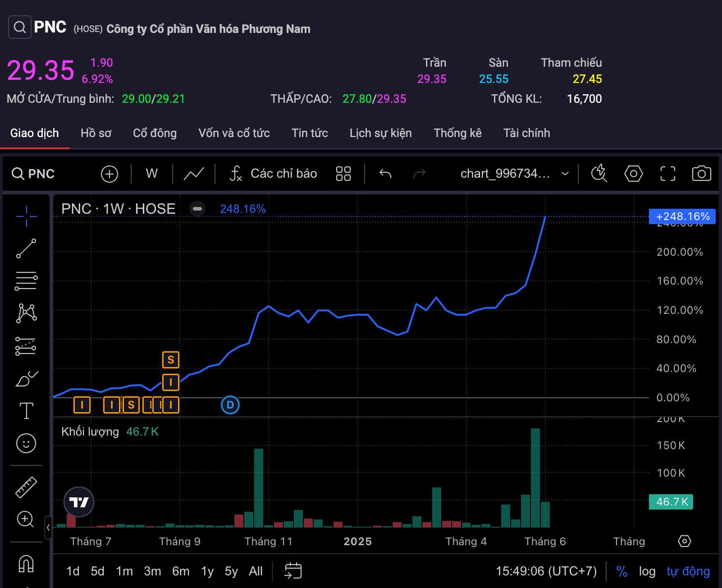
Task: Click the add symbol compare plus icon
Action: point(109,174)
